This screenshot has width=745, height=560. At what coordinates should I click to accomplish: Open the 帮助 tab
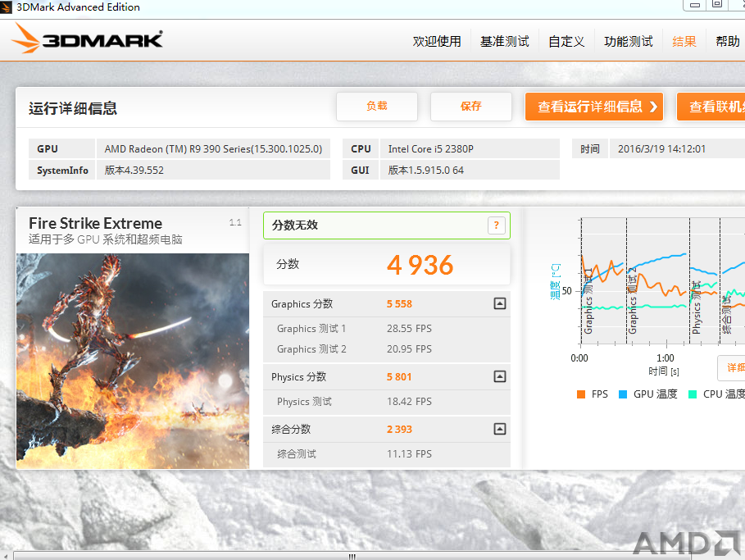click(728, 41)
